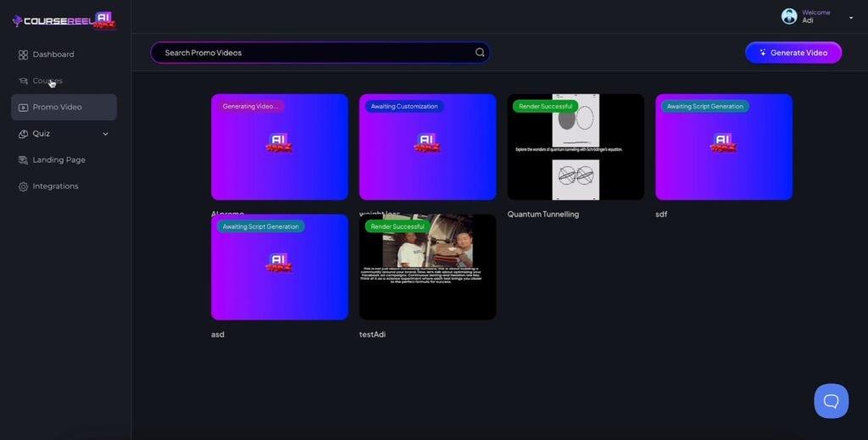The height and width of the screenshot is (440, 868).
Task: Click the Search Promo Videos field
Action: click(x=314, y=53)
